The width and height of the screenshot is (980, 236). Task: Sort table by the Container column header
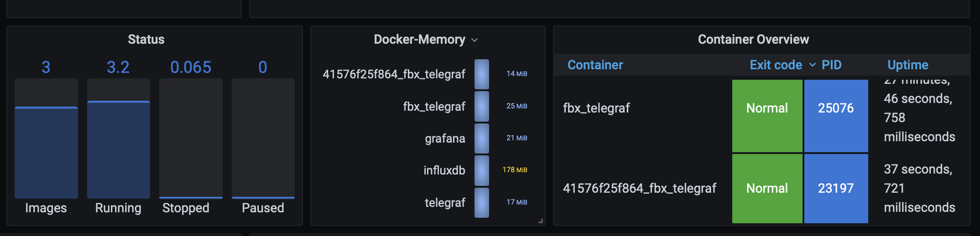595,65
